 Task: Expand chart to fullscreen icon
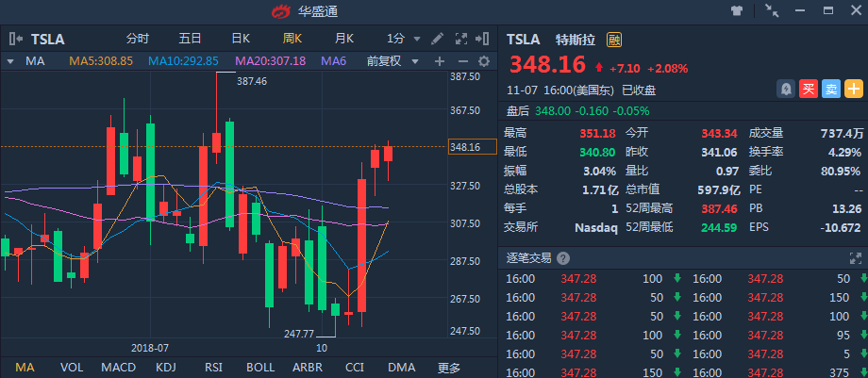pos(461,39)
